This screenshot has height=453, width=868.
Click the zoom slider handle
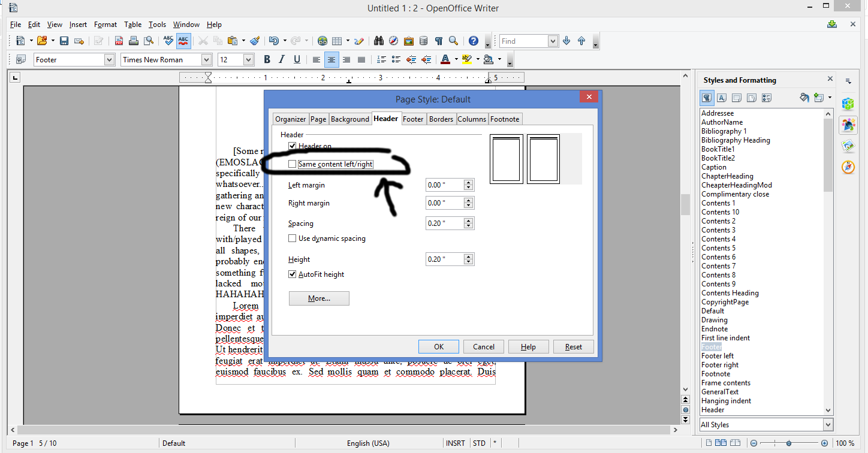[789, 443]
